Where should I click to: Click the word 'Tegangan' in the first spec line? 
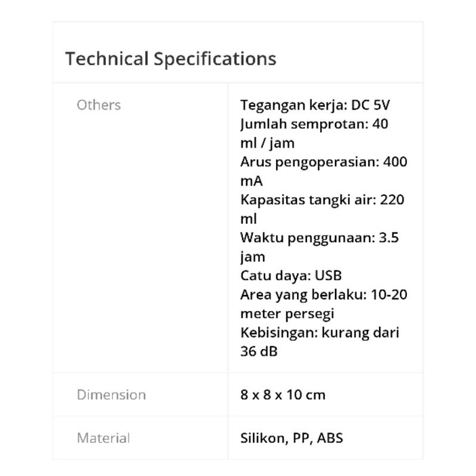[x=269, y=106]
